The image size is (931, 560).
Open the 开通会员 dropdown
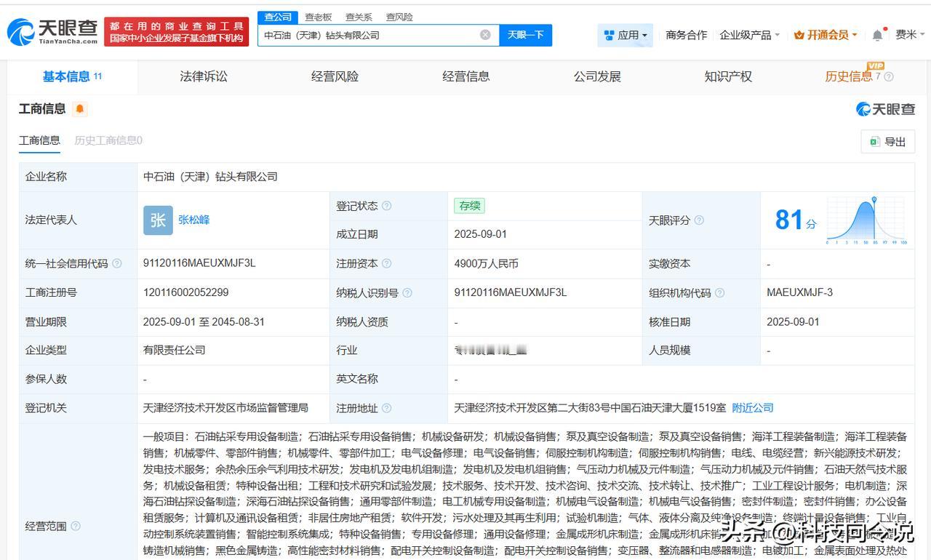tap(826, 35)
